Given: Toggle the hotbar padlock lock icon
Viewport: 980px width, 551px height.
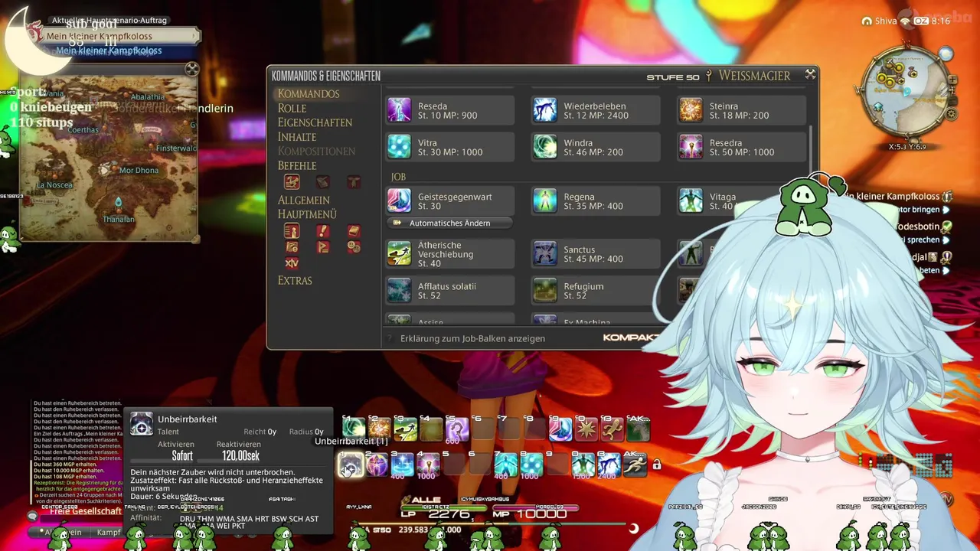Looking at the screenshot, I should point(656,464).
